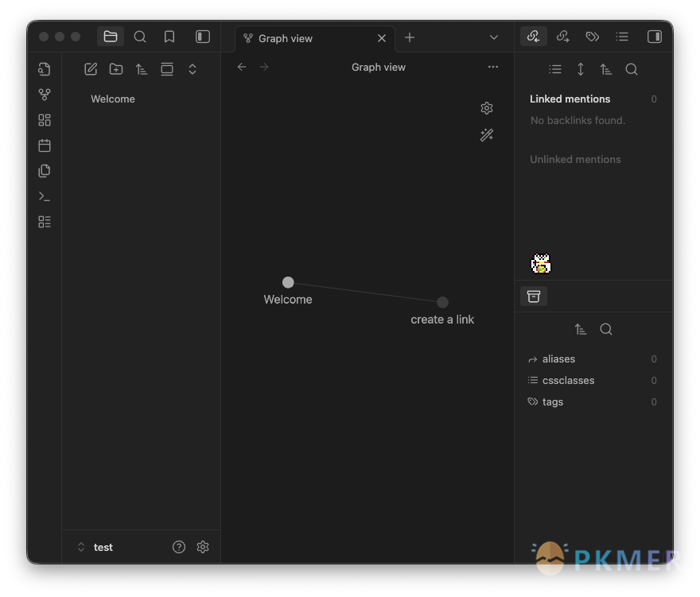Select the cssclasses property row

[x=593, y=380]
